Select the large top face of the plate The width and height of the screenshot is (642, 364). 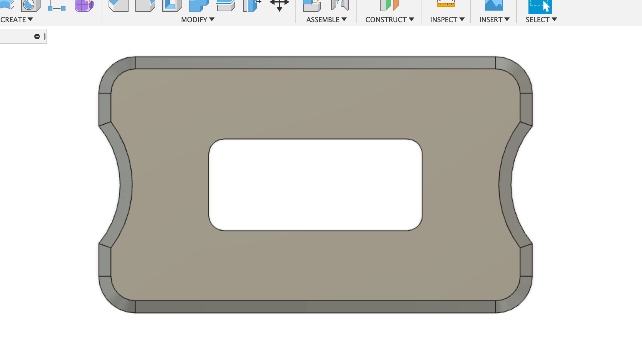click(315, 103)
